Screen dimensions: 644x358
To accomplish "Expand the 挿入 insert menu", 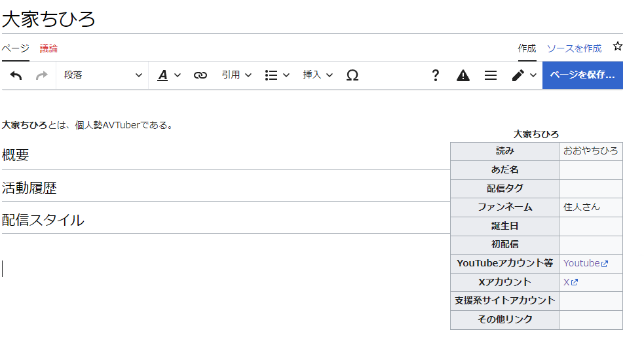I will tap(318, 75).
